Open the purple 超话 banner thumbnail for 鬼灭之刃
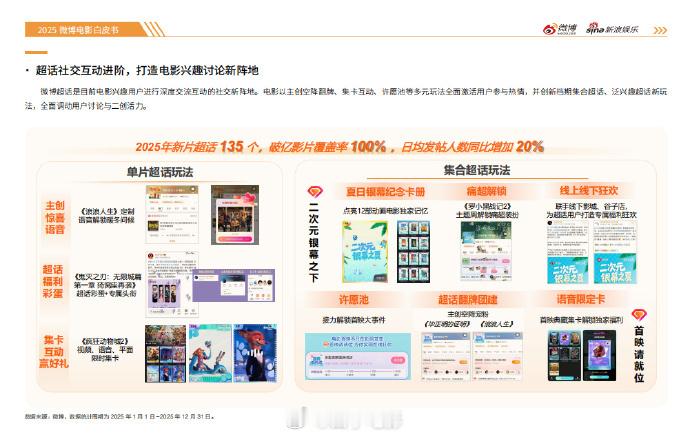 coord(234,286)
